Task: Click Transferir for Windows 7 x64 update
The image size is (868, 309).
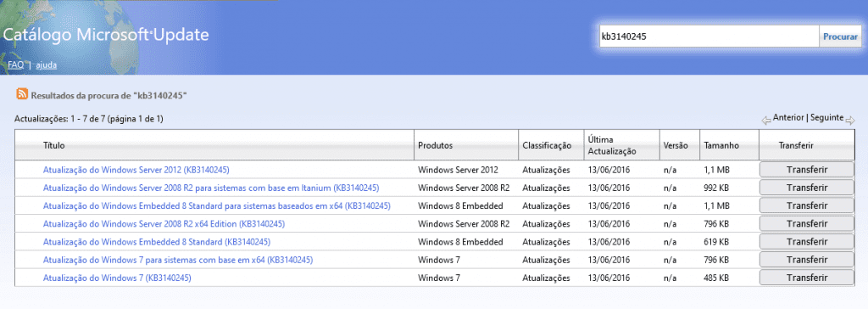Action: pos(807,260)
